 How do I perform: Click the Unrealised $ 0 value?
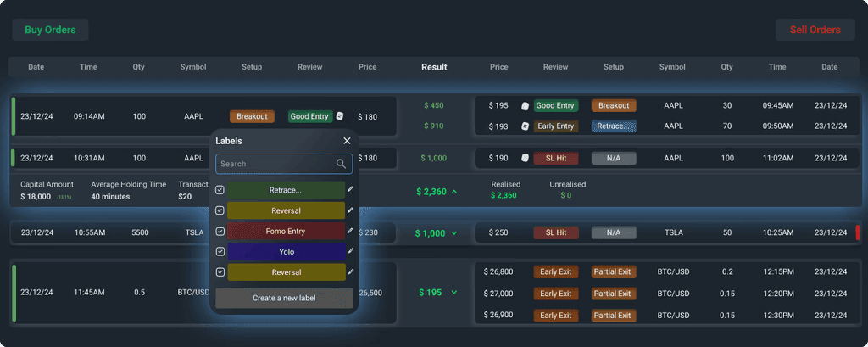[x=565, y=195]
